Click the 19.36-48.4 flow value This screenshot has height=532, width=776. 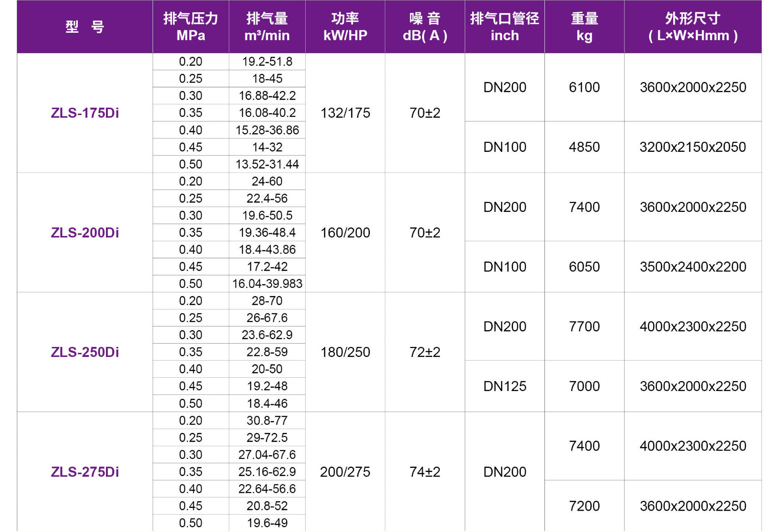267,232
